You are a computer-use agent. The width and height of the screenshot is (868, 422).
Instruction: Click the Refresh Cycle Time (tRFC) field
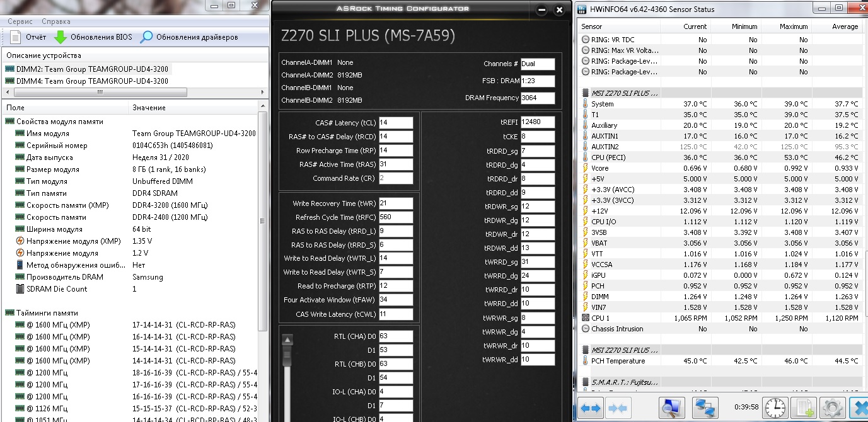(396, 217)
